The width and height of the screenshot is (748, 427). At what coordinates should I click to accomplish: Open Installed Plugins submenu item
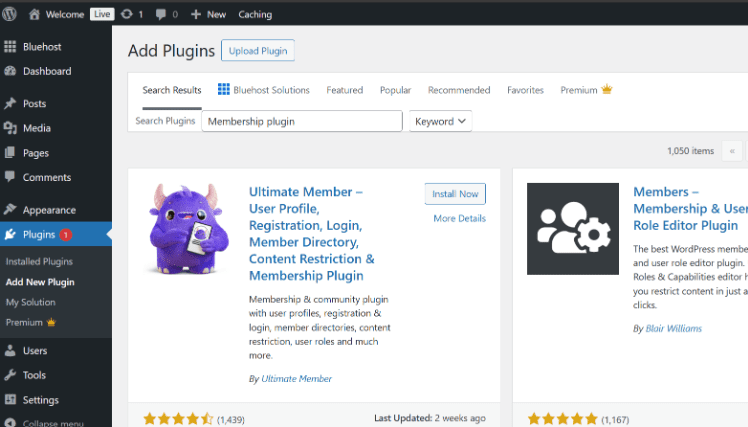point(39,261)
